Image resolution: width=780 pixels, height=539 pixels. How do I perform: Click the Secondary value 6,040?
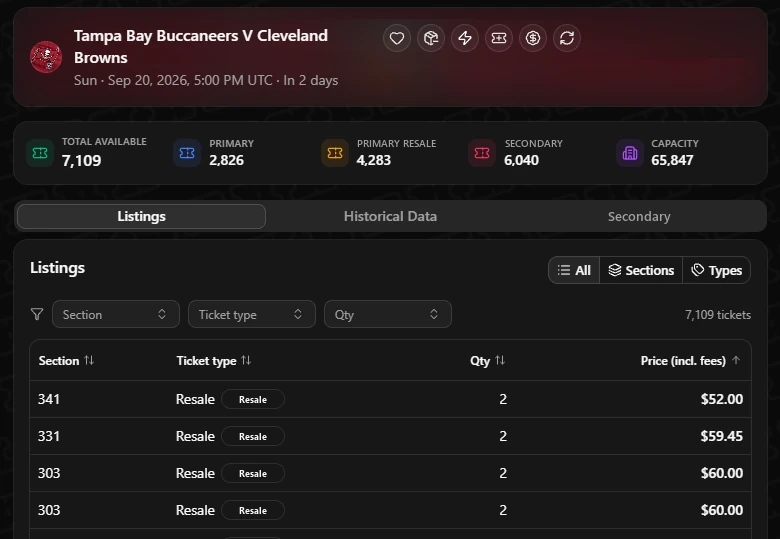[521, 160]
